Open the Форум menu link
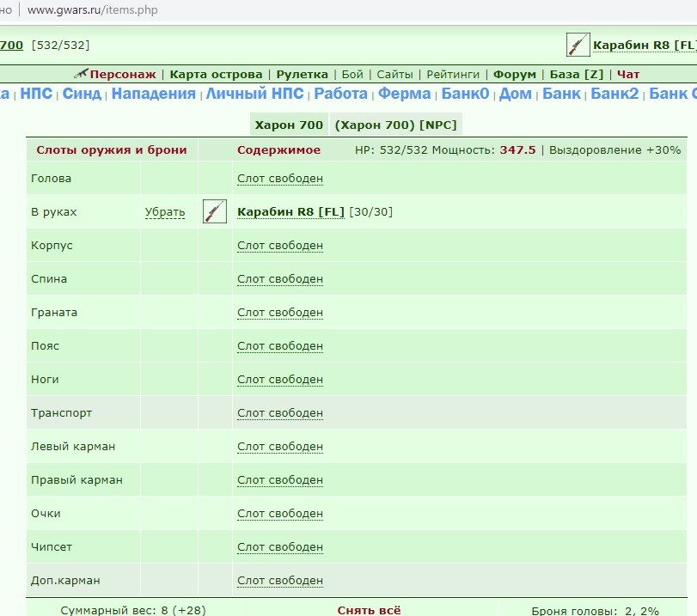The width and height of the screenshot is (697, 616). click(x=514, y=74)
